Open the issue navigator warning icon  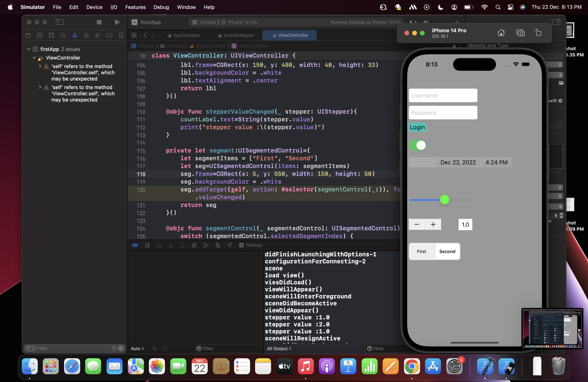click(x=75, y=35)
